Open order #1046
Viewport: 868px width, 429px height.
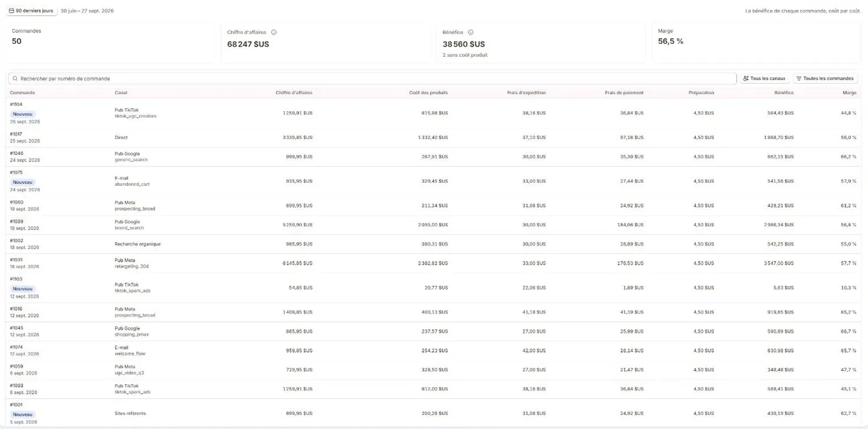[x=17, y=153]
